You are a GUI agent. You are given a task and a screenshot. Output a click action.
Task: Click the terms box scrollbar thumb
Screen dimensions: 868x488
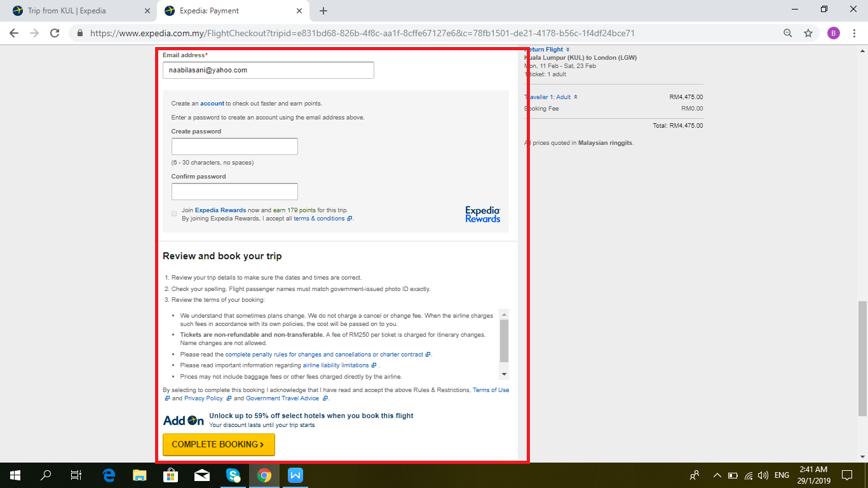coord(504,341)
